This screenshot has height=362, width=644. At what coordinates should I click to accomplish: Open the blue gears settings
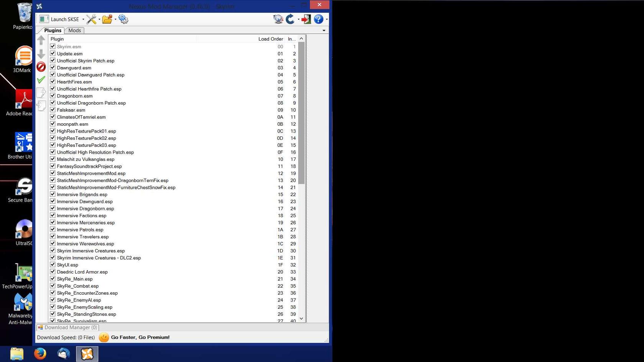123,19
